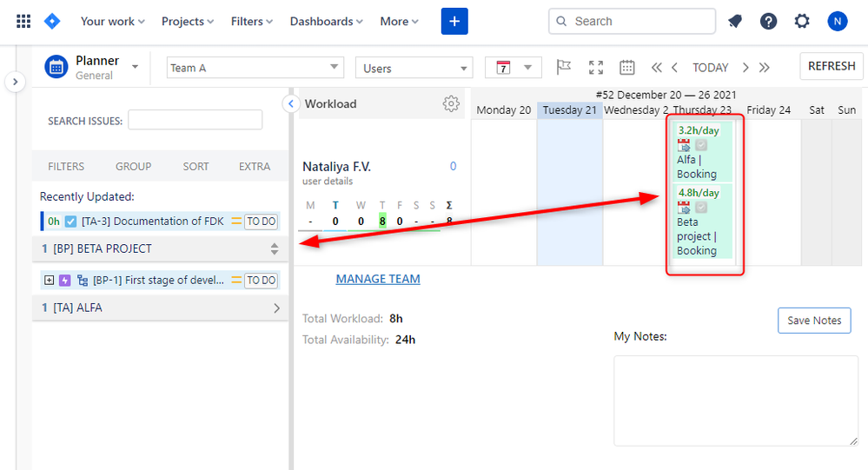Open Projects dropdown menu
The width and height of the screenshot is (868, 470).
187,22
